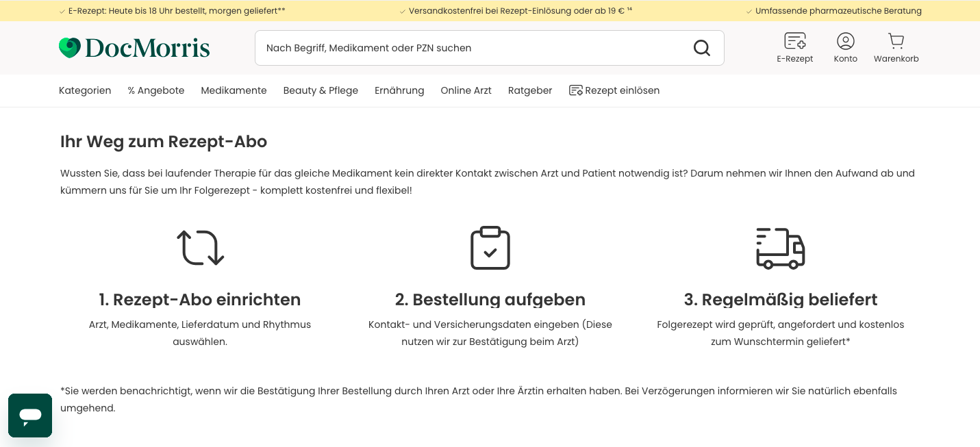Click the checkmark before Umfassende pharmazeutische Beratung
This screenshot has width=980, height=447.
point(749,11)
